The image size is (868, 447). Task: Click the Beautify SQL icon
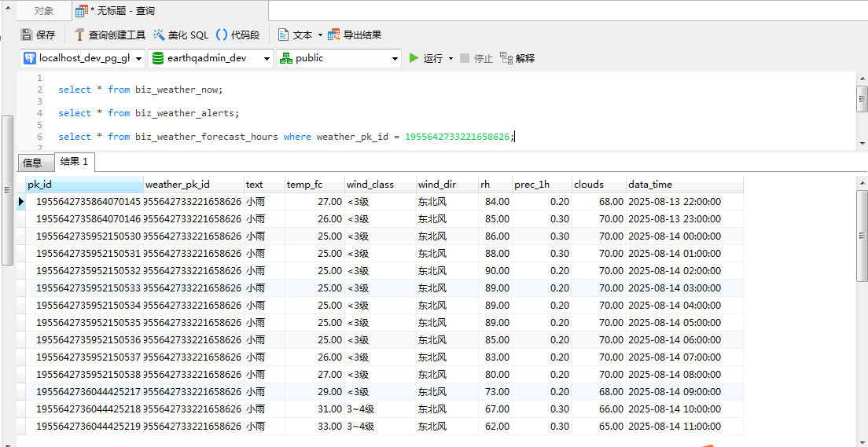point(160,35)
